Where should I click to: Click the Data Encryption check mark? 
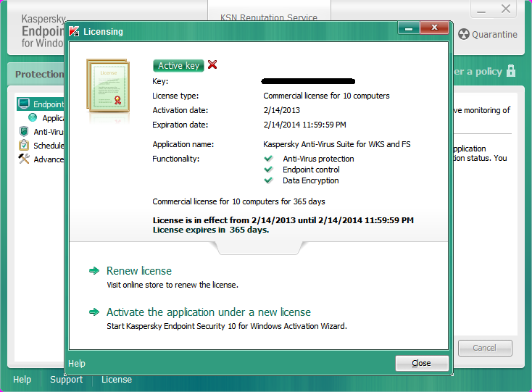(268, 180)
